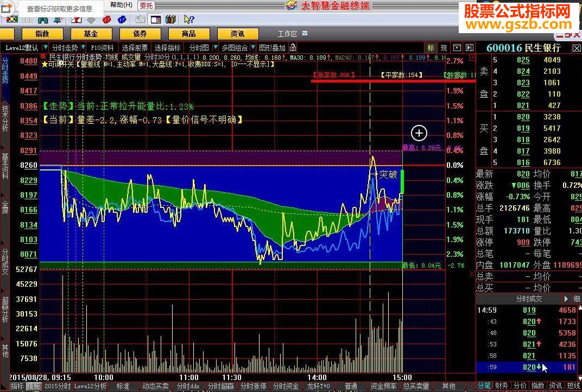Switch to the 指标 bottom tab
This screenshot has height=392, width=582.
click(x=17, y=386)
